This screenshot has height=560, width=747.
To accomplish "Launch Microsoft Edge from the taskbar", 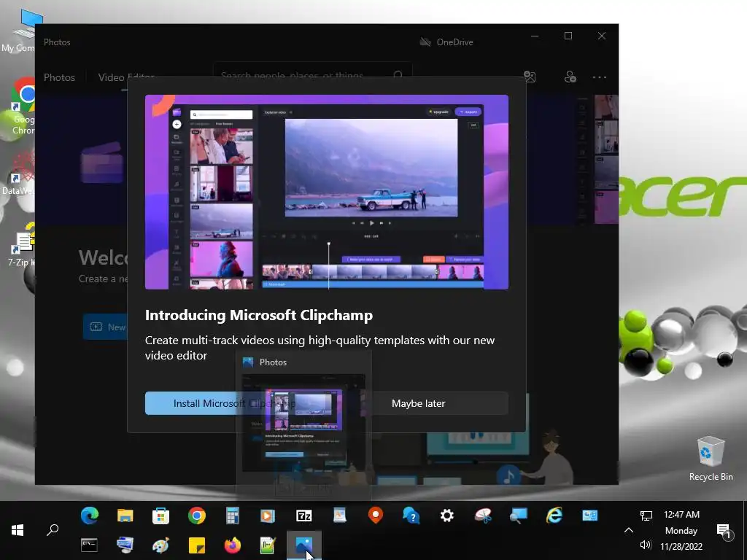I will (x=90, y=516).
